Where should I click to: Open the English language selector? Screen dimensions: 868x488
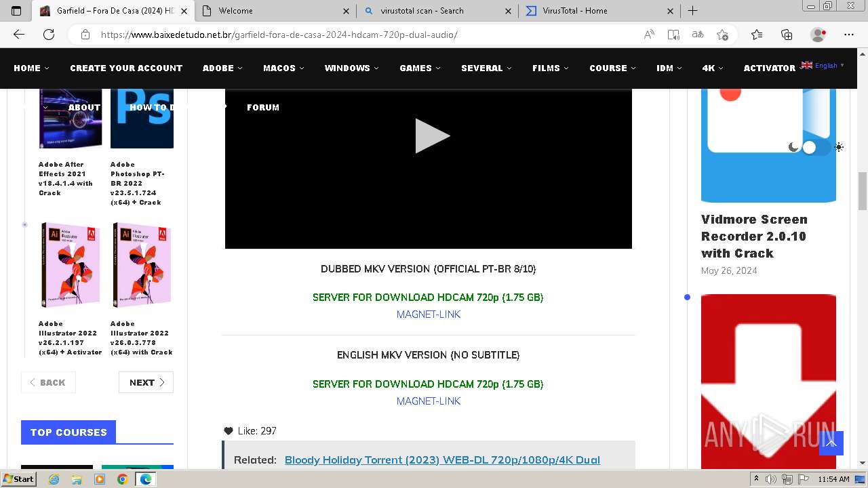[823, 66]
